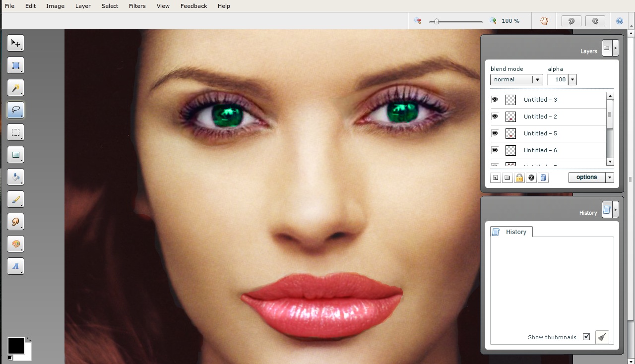Open the Layer menu
The height and width of the screenshot is (364, 635).
[x=83, y=6]
